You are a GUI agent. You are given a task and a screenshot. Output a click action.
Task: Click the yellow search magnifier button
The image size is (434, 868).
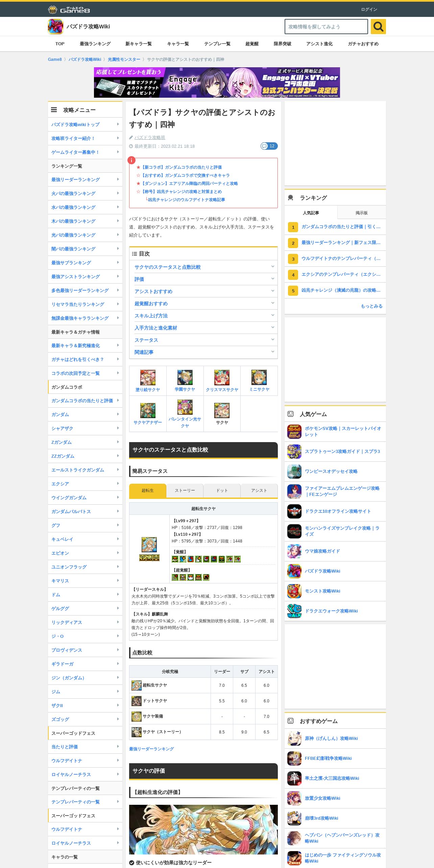click(x=378, y=26)
